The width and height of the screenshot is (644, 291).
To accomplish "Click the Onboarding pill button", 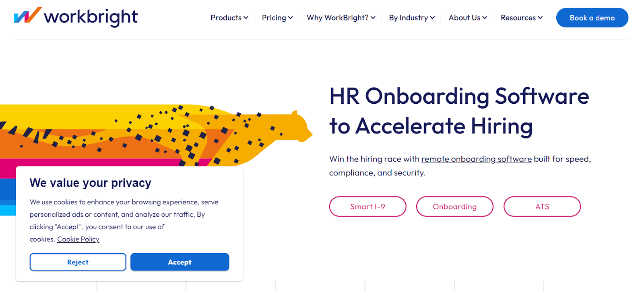I will coord(454,206).
